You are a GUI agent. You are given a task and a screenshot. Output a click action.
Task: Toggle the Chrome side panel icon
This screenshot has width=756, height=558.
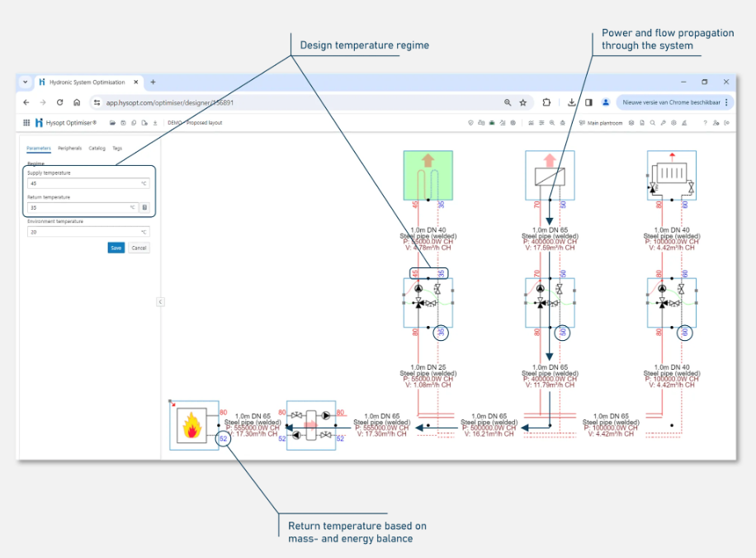[x=588, y=102]
